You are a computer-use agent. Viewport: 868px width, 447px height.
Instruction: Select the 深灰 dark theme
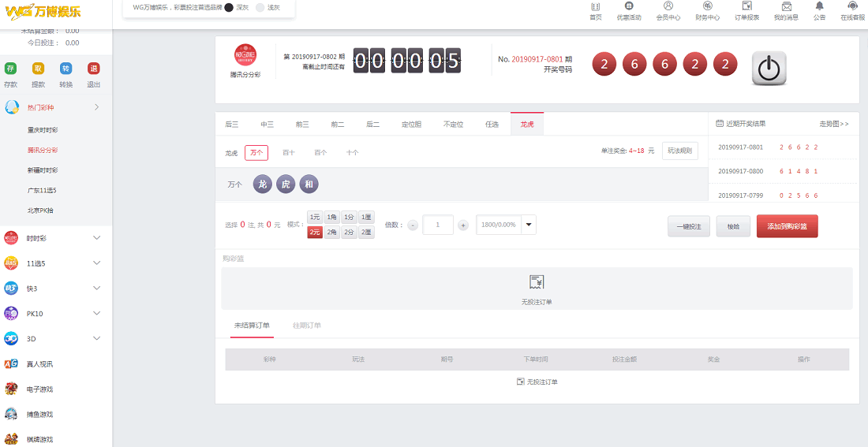coord(229,7)
